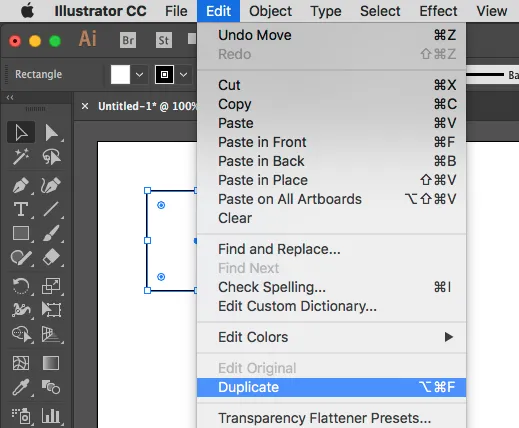This screenshot has height=428, width=519.
Task: Choose Check Spelling menu item
Action: click(331, 287)
